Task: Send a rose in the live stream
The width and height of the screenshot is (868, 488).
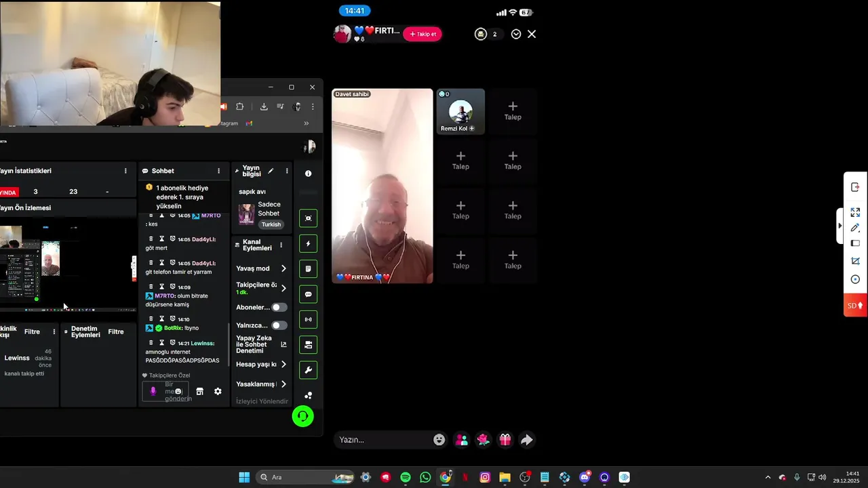Action: click(x=483, y=440)
